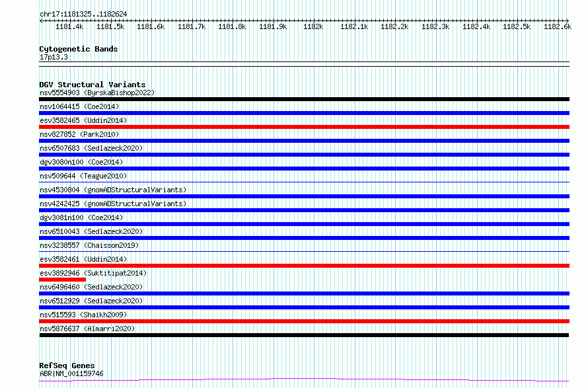Click the 1181.8k ruler position label
The width and height of the screenshot is (588, 388).
pos(232,26)
